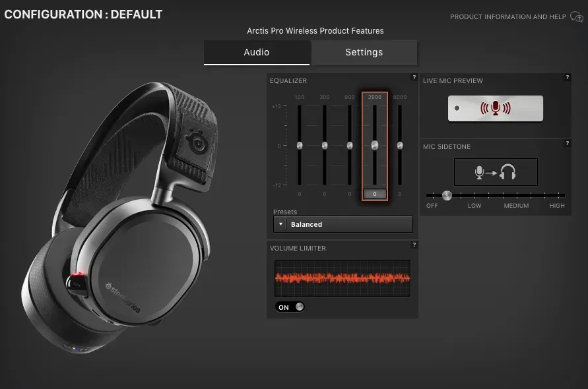Open the Mic Sidetone help icon
The width and height of the screenshot is (588, 389).
(x=568, y=143)
